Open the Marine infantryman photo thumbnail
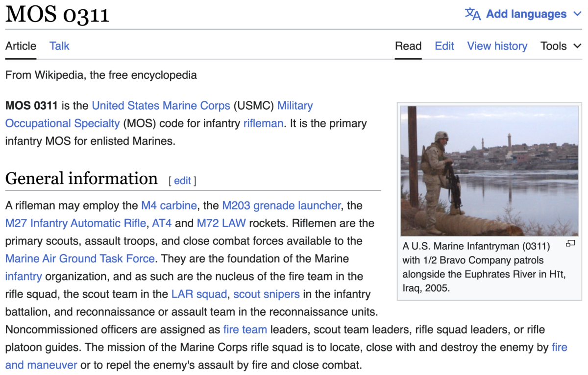 tap(490, 171)
